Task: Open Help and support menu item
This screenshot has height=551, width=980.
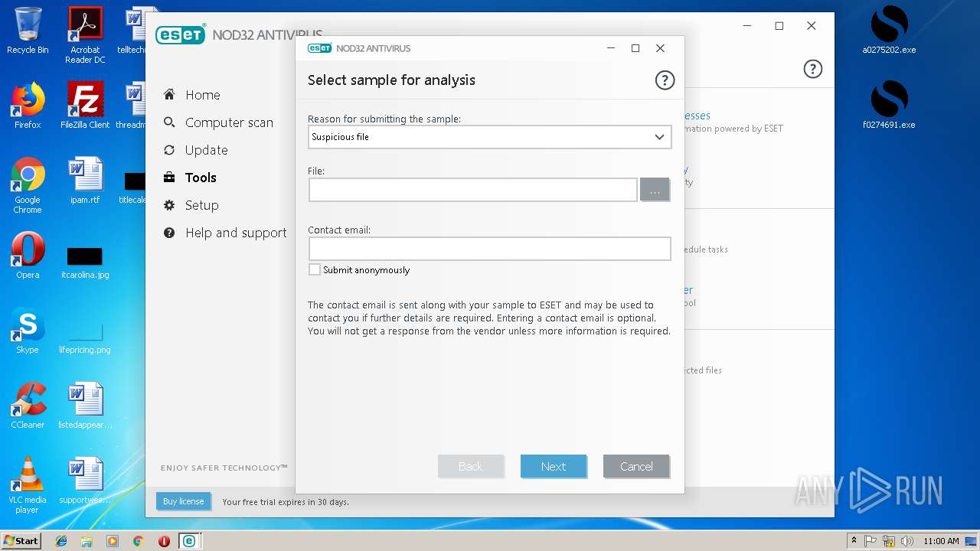Action: tap(236, 233)
